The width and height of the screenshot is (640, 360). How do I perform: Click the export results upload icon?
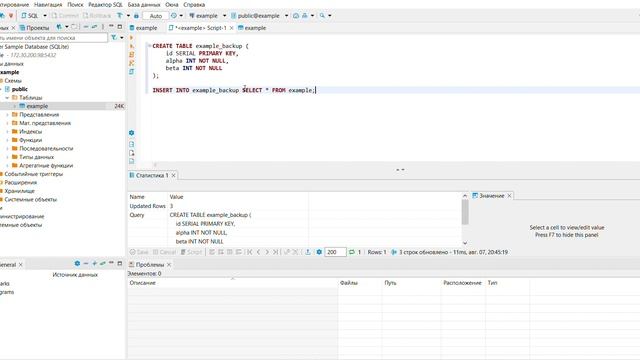(308, 252)
